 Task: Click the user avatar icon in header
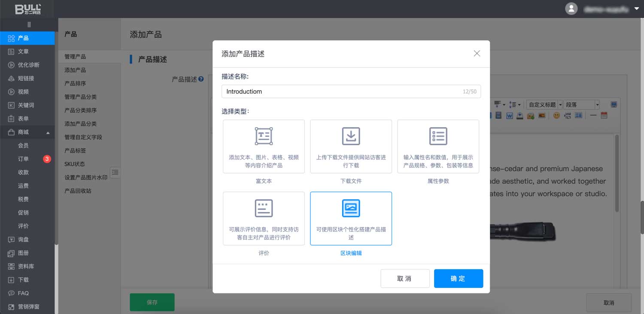571,9
